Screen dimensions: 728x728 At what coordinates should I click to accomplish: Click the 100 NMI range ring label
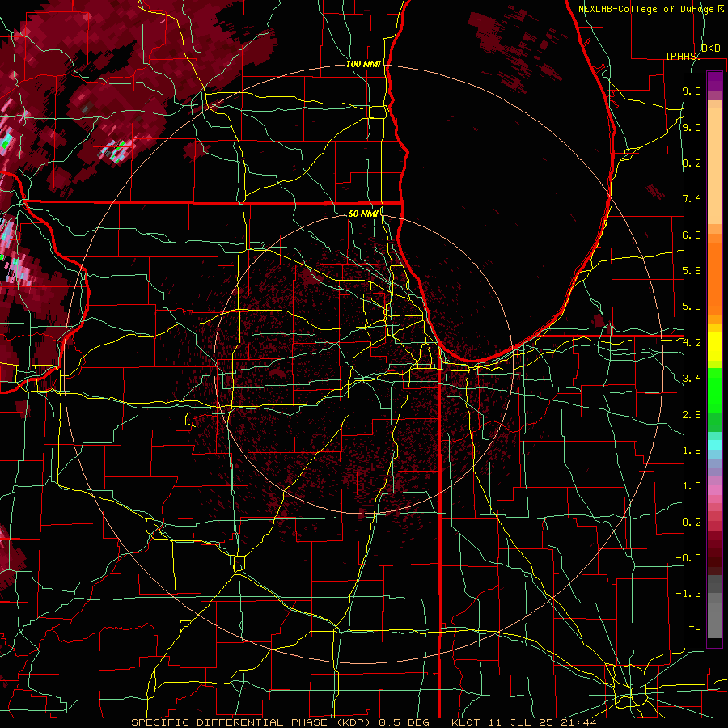coord(363,64)
